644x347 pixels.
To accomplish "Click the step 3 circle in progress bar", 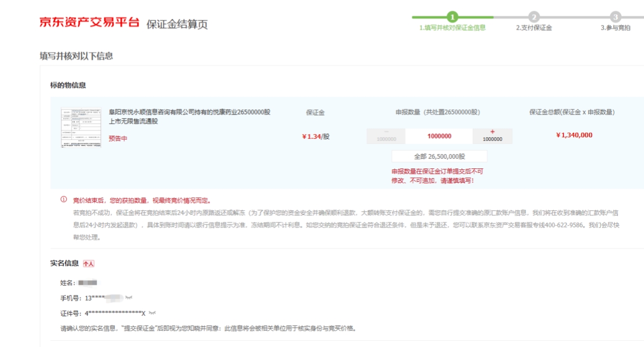I will [x=615, y=17].
